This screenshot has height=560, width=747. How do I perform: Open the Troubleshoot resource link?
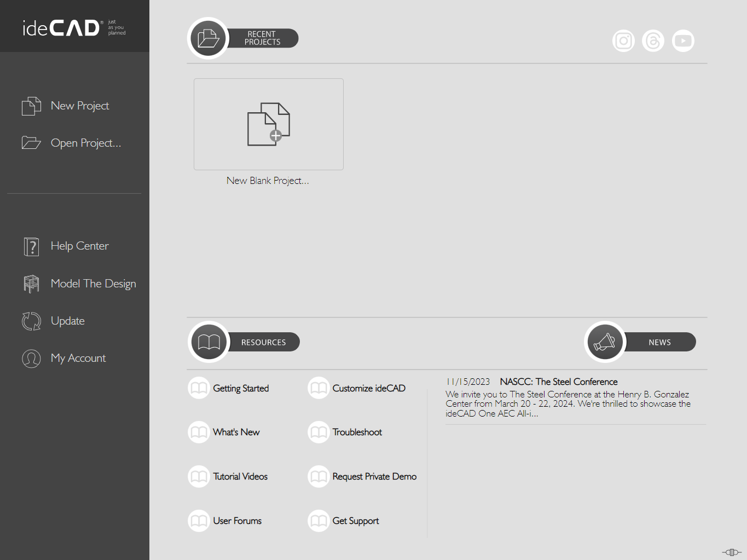pyautogui.click(x=357, y=432)
